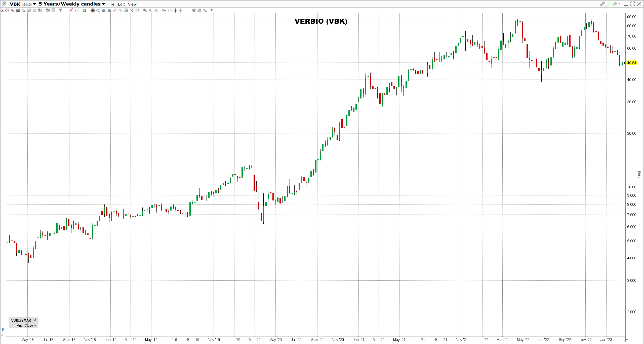The height and width of the screenshot is (344, 644).
Task: Click the clock with chart icon
Action: point(29,11)
